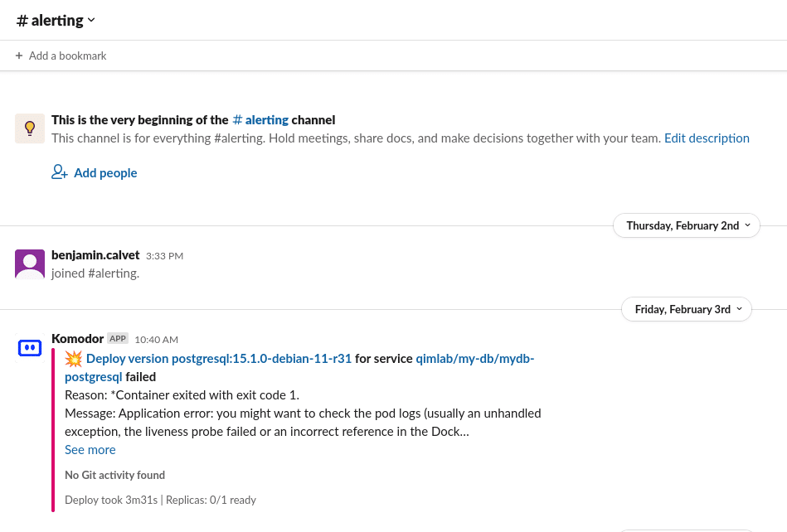Open benjamin.calvet user profile name
The height and width of the screenshot is (532, 787).
point(95,255)
